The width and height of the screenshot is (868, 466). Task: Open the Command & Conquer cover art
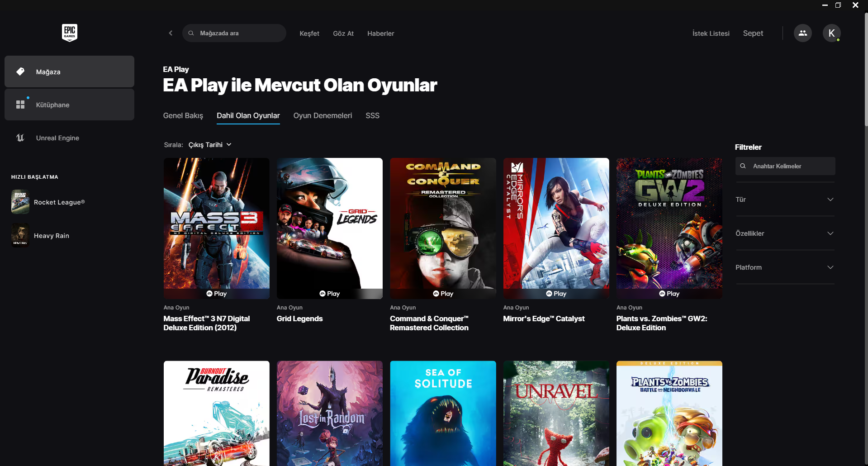(x=443, y=228)
